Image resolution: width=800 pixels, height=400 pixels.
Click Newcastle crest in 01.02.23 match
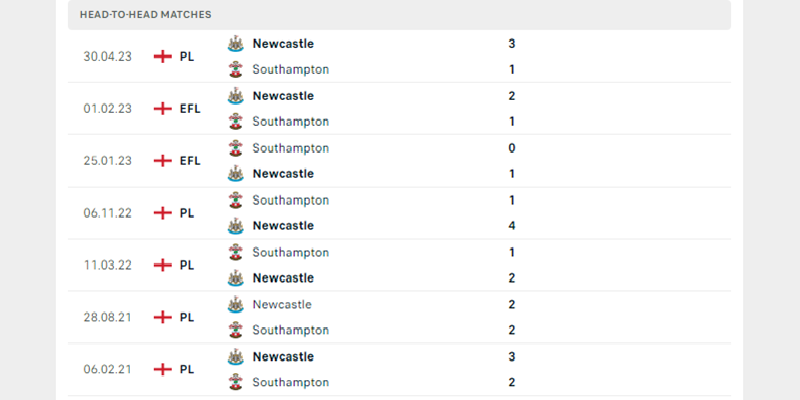click(235, 96)
